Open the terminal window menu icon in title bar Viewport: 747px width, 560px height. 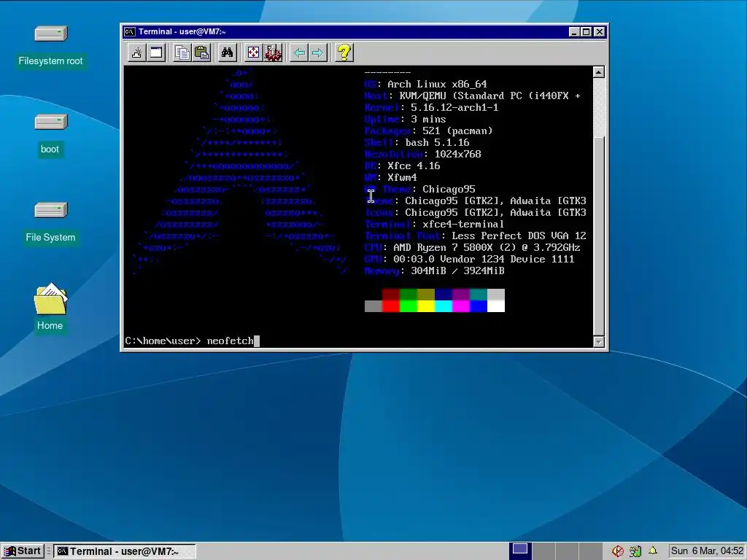coord(129,32)
